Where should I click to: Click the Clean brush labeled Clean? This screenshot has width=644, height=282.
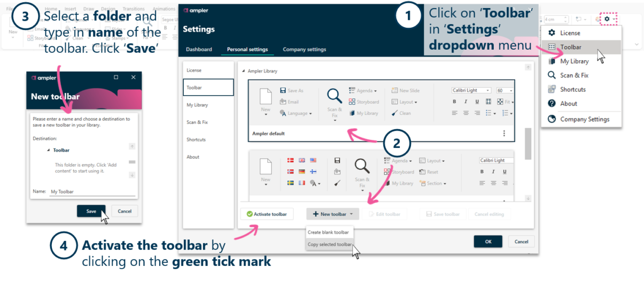394,113
